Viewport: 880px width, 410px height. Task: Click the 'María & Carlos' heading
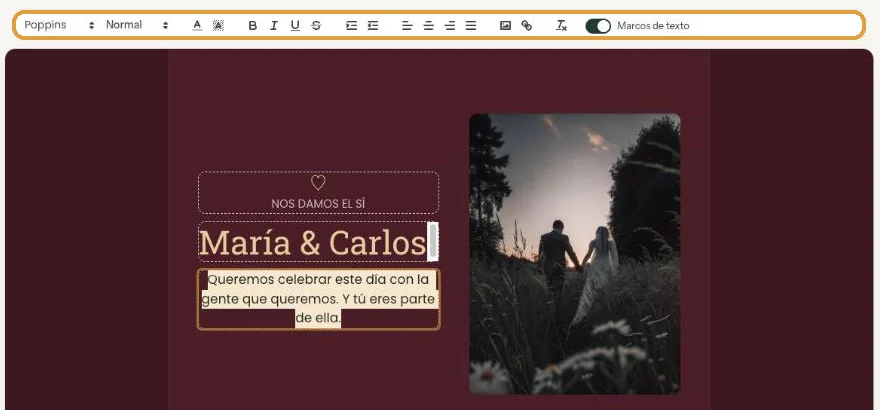click(x=313, y=243)
